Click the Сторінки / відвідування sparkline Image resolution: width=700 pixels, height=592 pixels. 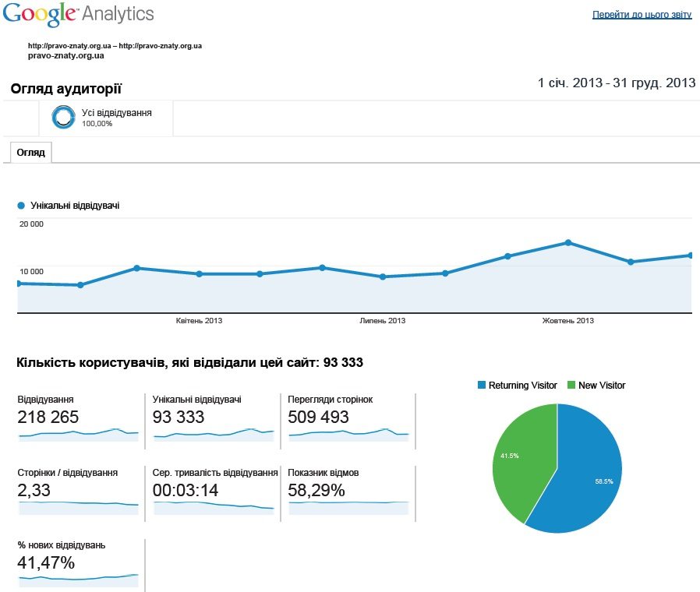tap(78, 506)
